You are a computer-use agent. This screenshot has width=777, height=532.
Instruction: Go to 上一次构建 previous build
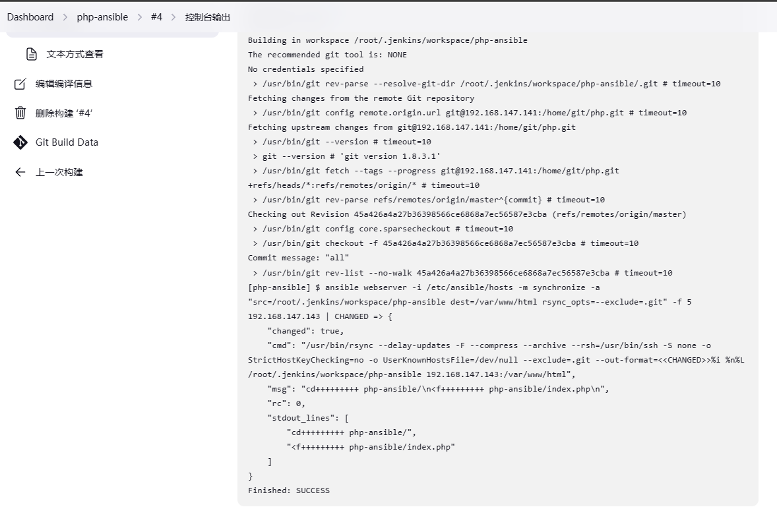tap(59, 172)
